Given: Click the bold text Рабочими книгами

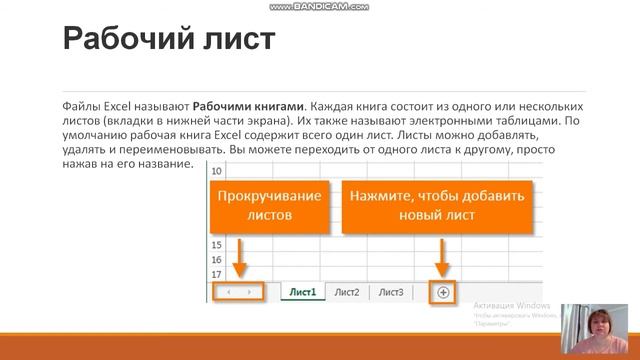Looking at the screenshot, I should [x=248, y=107].
